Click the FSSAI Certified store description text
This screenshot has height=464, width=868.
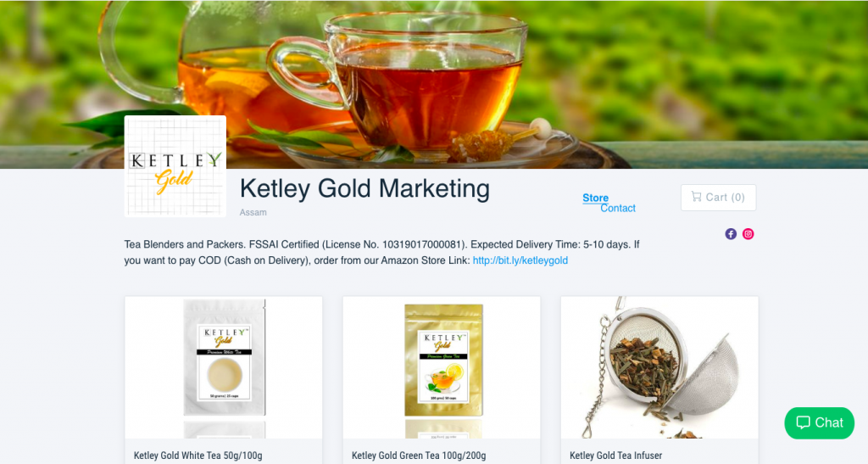pyautogui.click(x=381, y=253)
